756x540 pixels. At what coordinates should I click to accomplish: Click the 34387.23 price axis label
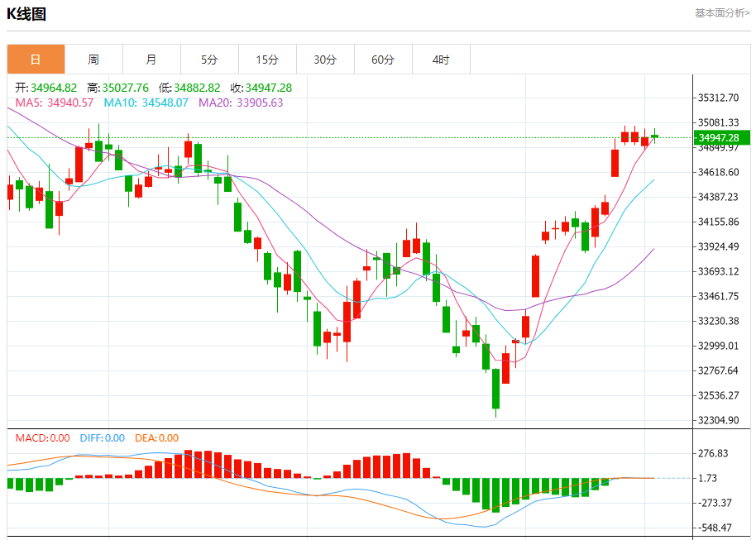point(719,197)
